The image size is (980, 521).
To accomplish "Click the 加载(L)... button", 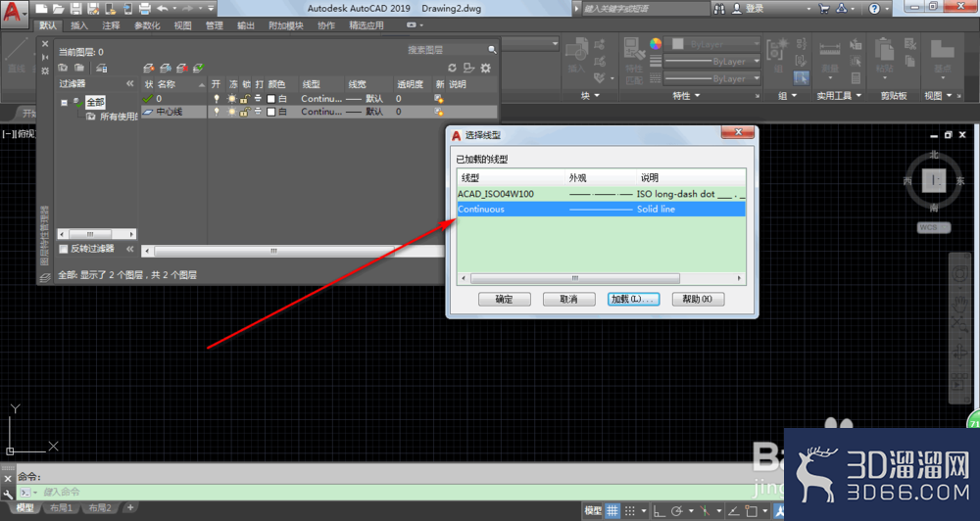I will click(634, 300).
